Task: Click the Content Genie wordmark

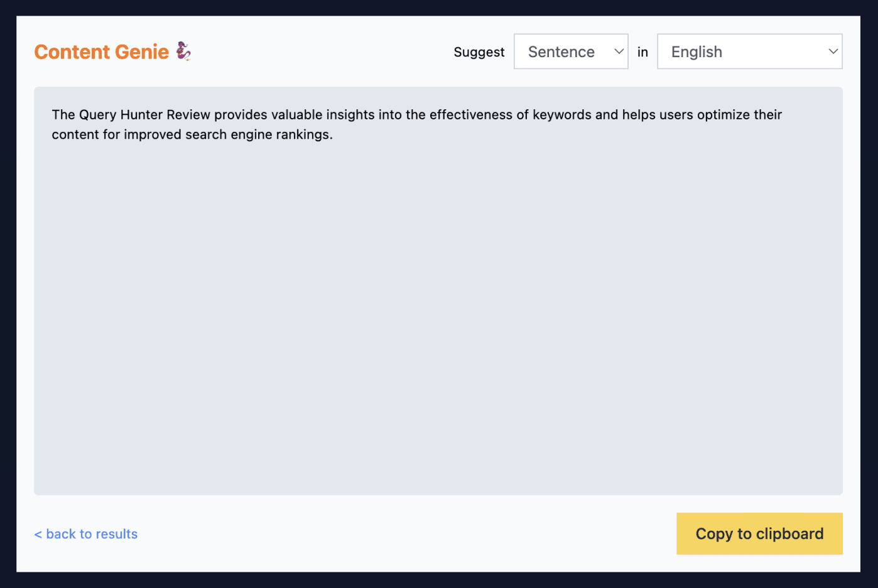Action: [x=102, y=52]
